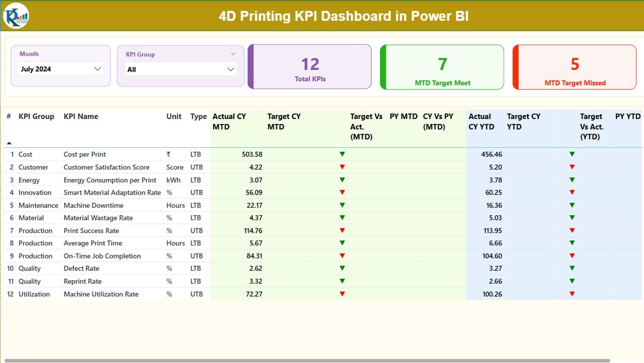Click the MTD Target Missed card showing 5
Viewport: 644px width, 363px height.
[574, 66]
